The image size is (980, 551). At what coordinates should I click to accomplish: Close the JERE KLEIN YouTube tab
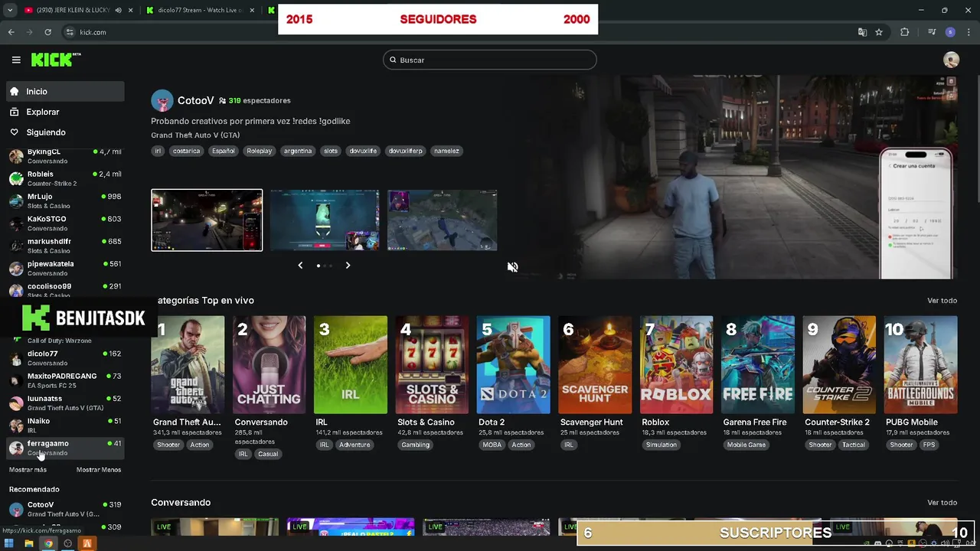tap(131, 10)
